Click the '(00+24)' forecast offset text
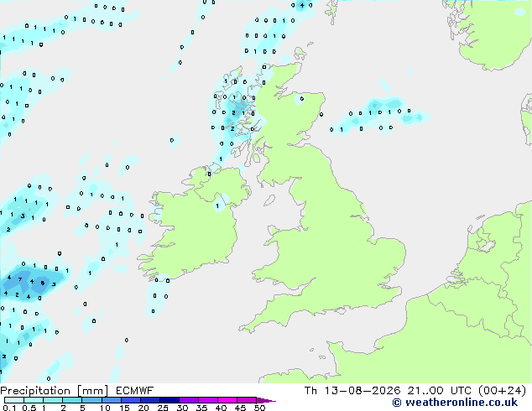This screenshot has height=411, width=532. click(x=502, y=391)
